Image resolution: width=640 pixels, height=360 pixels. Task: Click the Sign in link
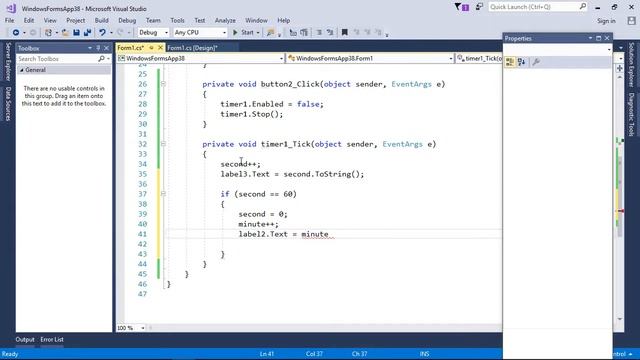coord(606,21)
